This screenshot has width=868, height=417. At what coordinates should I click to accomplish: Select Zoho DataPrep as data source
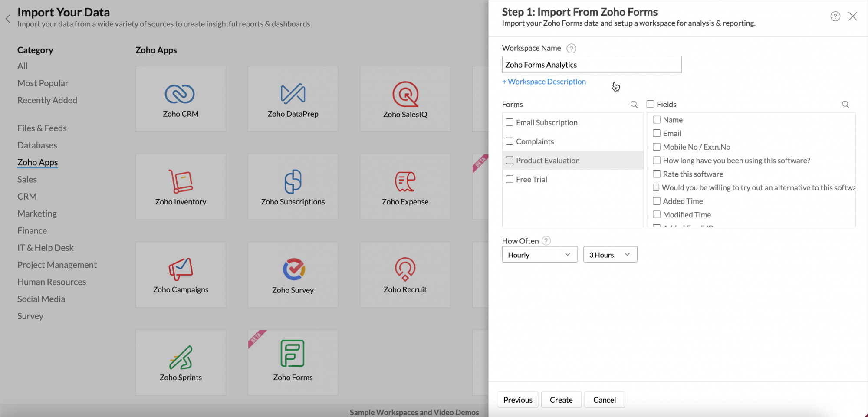click(293, 99)
